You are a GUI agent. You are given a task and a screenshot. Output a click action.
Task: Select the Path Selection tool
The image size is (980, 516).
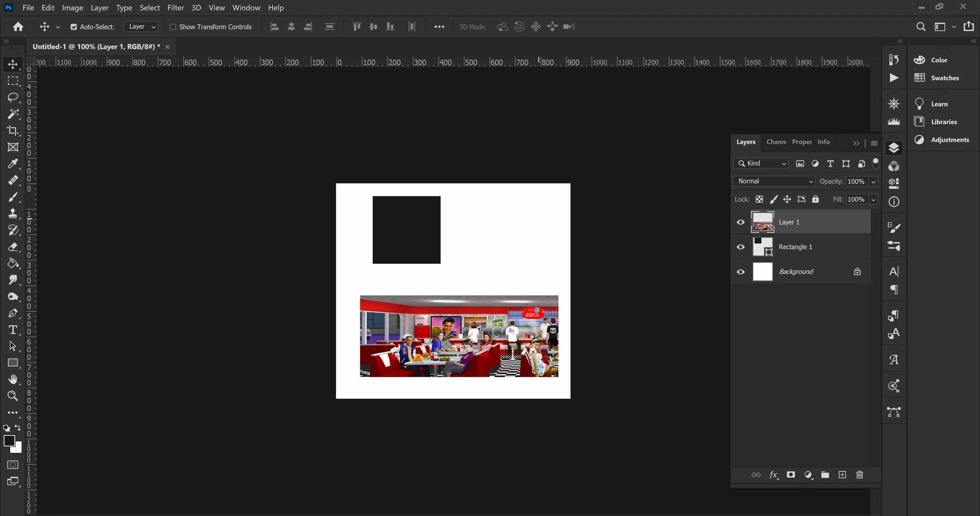13,346
